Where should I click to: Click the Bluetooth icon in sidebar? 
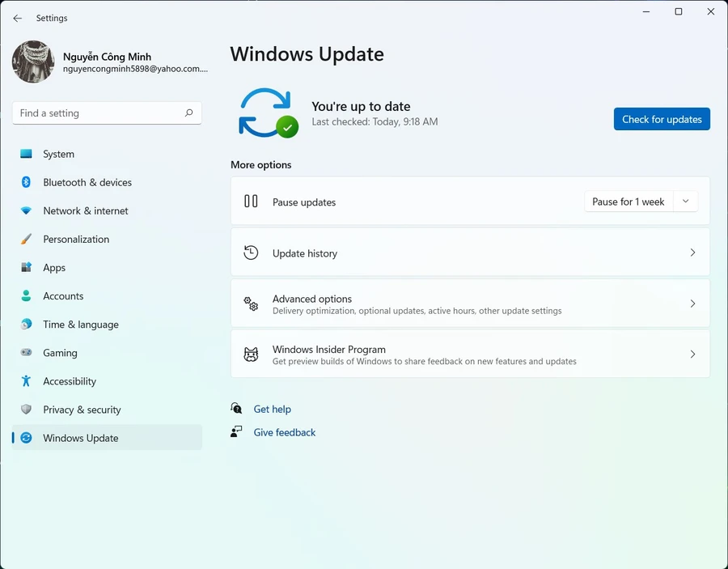(x=26, y=182)
